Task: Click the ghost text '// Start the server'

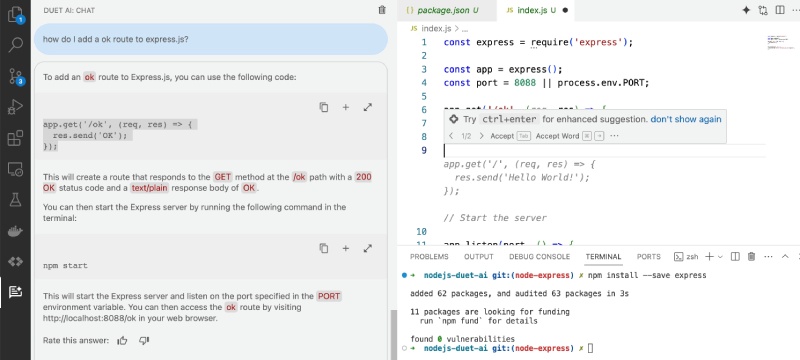Action: click(495, 218)
